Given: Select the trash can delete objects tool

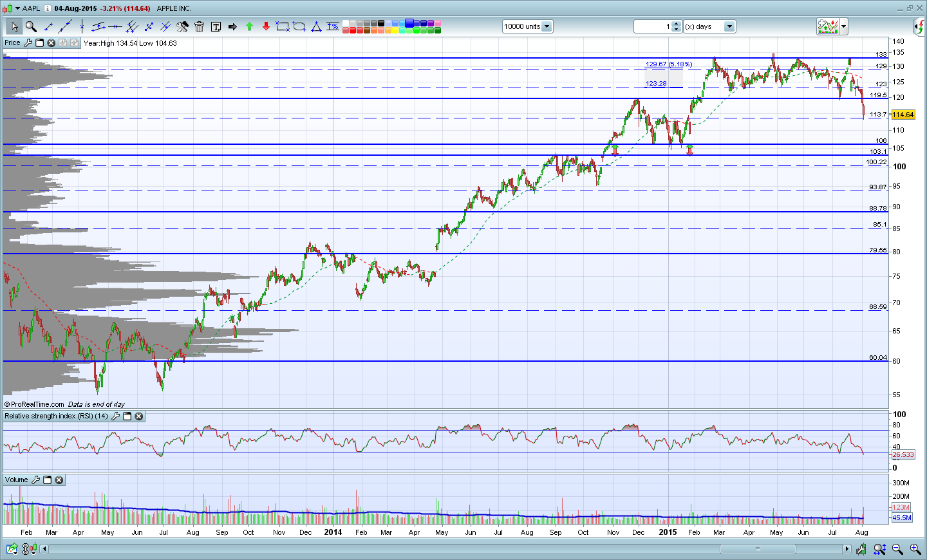Looking at the screenshot, I should click(199, 26).
